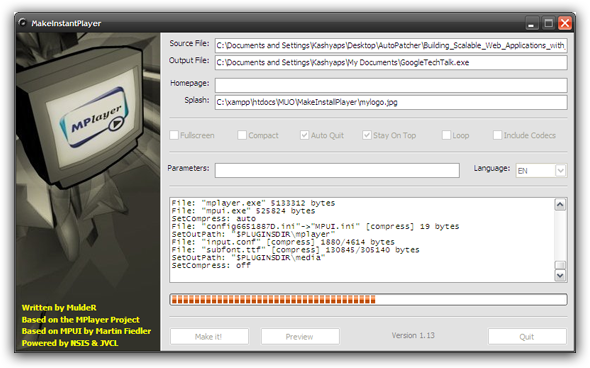
Task: Enable the Loop checkbox
Action: tap(446, 135)
